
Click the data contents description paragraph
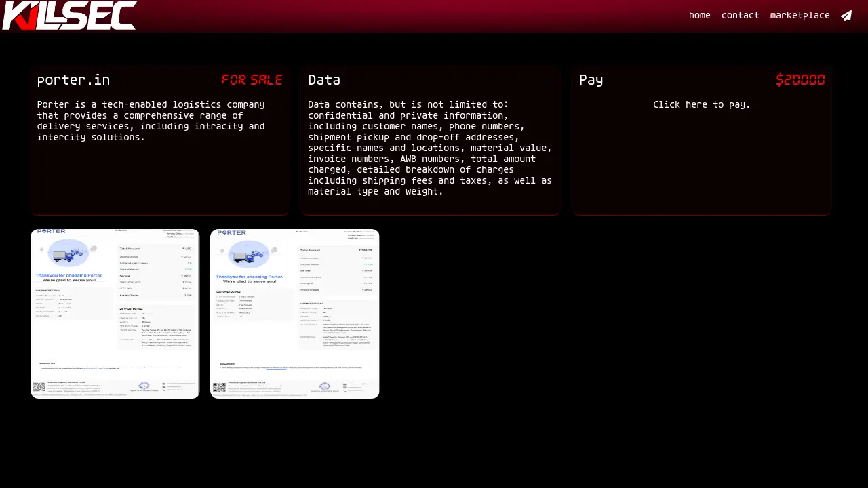tap(430, 148)
